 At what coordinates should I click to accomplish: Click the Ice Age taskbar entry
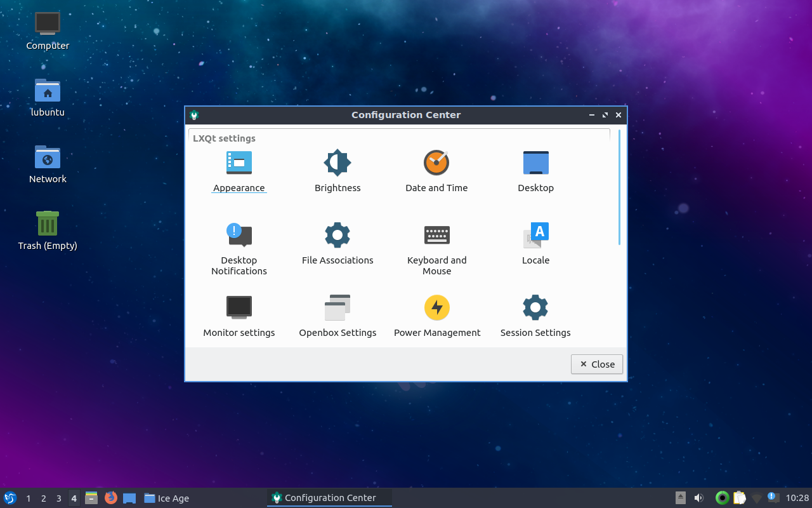tap(204, 498)
